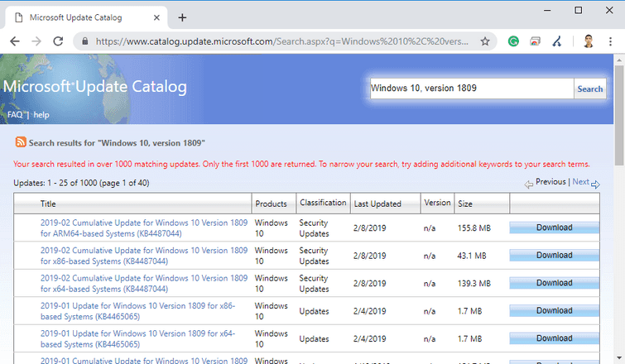This screenshot has height=364, width=625.
Task: Open the x86 KB4487044 cumulative update
Action: tap(144, 256)
